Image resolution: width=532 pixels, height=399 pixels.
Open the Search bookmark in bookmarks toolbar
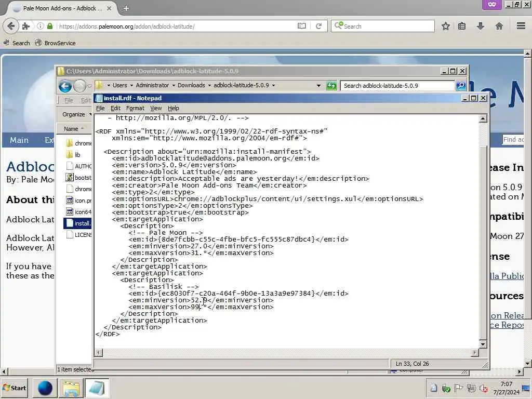coord(17,43)
